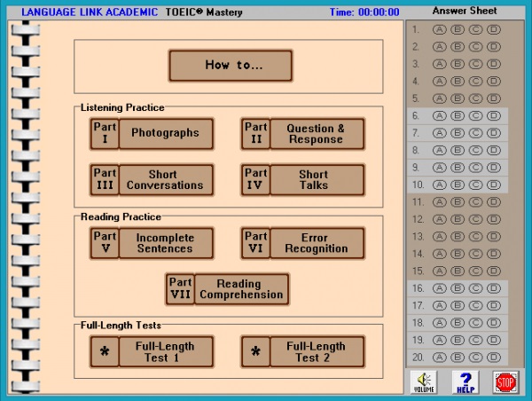The height and width of the screenshot is (401, 532).
Task: Open Reading Comprehension section
Action: point(241,289)
